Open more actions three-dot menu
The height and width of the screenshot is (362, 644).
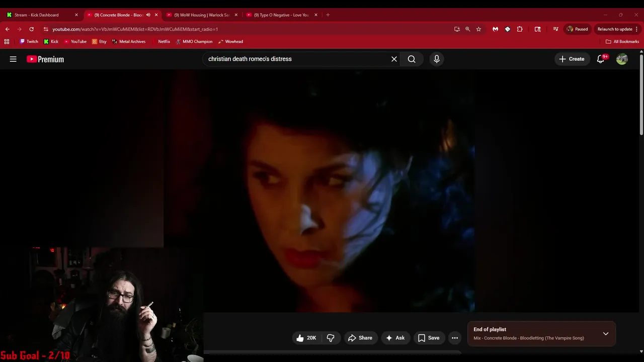pyautogui.click(x=455, y=338)
